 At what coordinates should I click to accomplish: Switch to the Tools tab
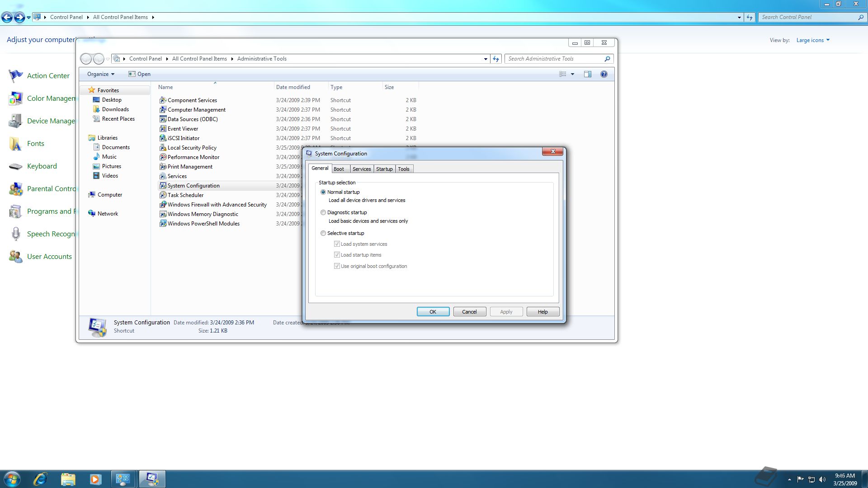click(x=404, y=169)
